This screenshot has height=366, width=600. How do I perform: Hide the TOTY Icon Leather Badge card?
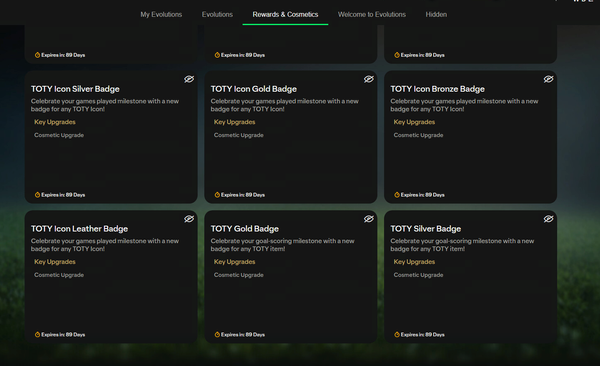coord(189,219)
